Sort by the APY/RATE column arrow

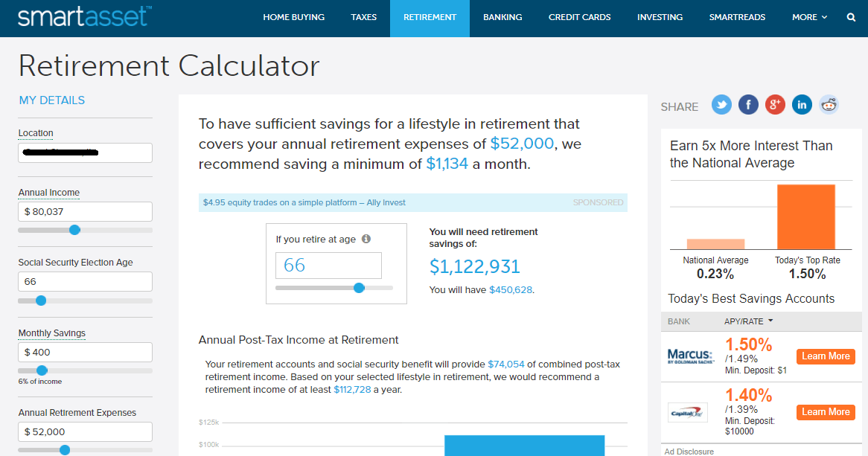[x=770, y=321]
